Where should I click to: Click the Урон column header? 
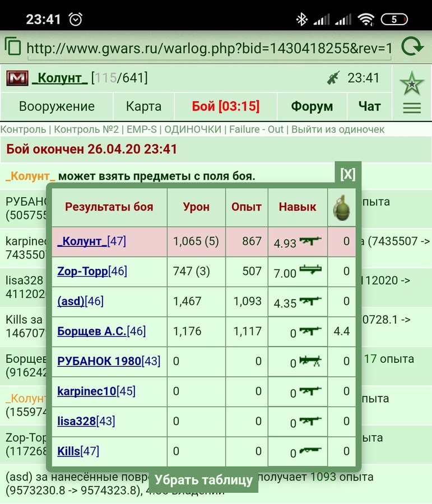click(x=196, y=207)
